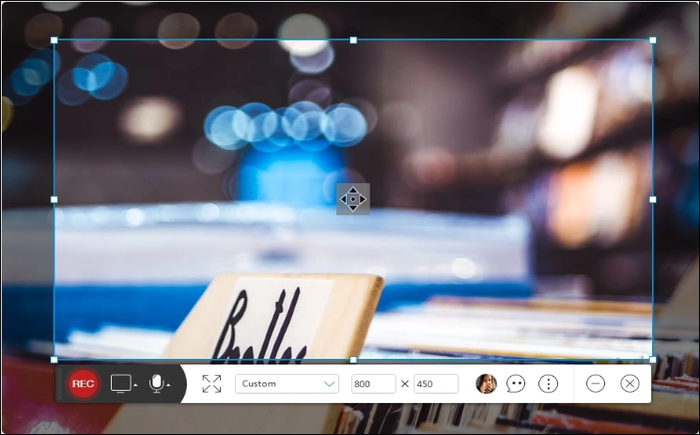Open the chat speech bubble icon
Screen dimensions: 700x435
[516, 384]
